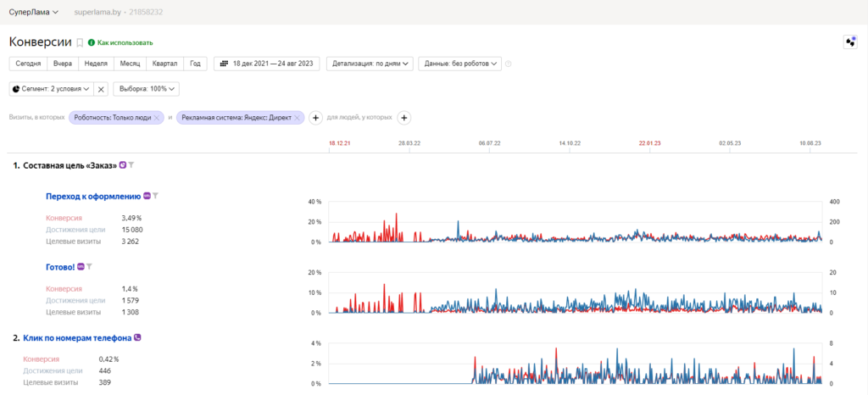The image size is (868, 395).
Task: Click the help question icon after Данные dropdown
Action: coord(509,64)
